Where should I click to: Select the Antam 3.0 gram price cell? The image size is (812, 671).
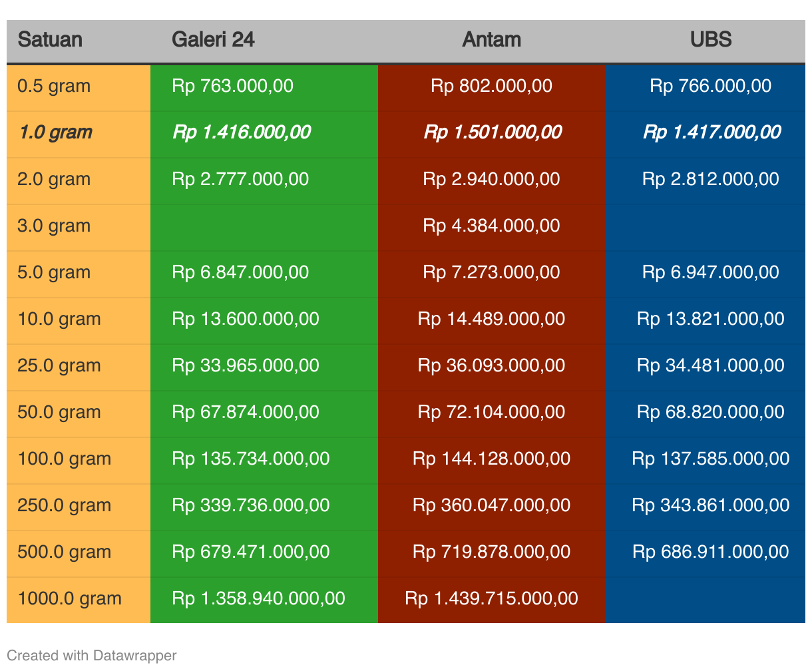tap(491, 226)
